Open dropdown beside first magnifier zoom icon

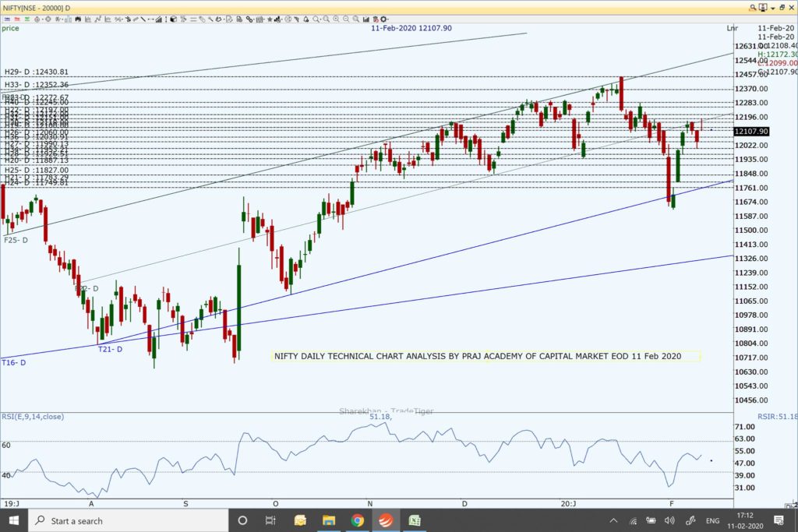coord(320,19)
